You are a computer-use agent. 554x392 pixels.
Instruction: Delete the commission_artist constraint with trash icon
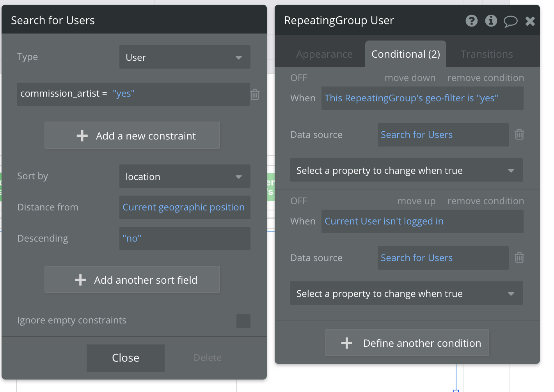pos(255,94)
